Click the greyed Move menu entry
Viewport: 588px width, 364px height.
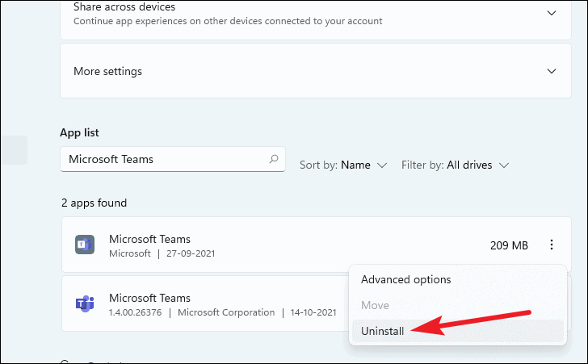point(375,305)
